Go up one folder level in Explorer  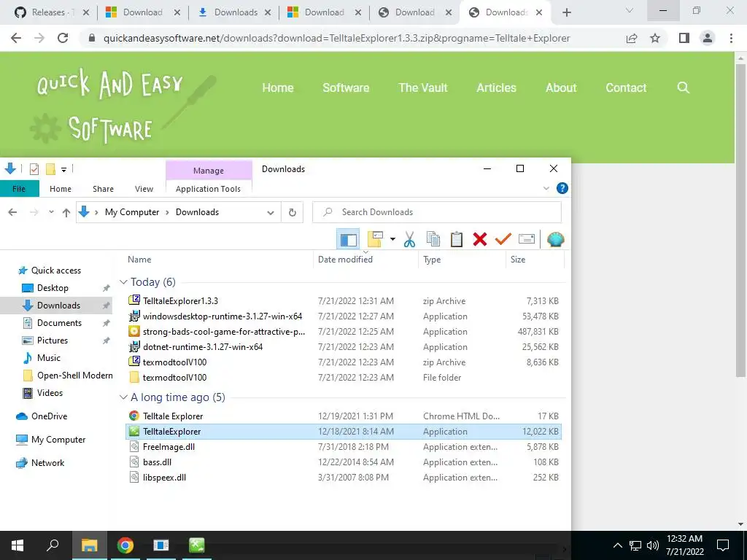[66, 212]
